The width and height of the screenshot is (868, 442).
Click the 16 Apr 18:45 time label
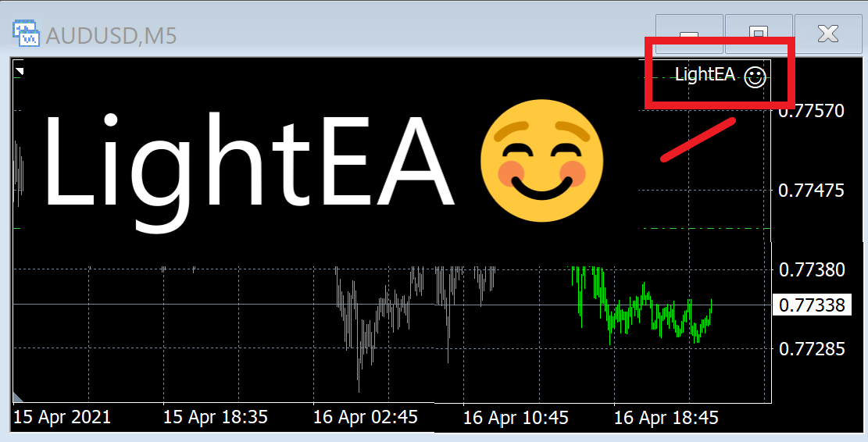tap(666, 418)
